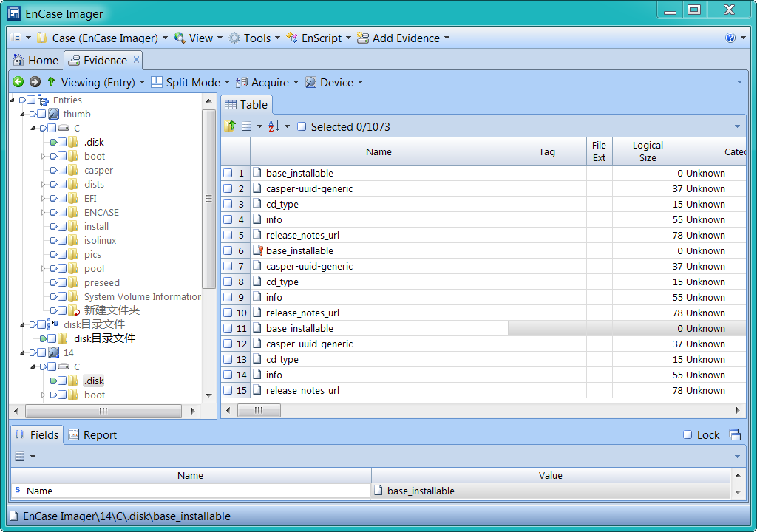
Task: Click the table horizontal scrollbar thumb
Action: tap(259, 410)
